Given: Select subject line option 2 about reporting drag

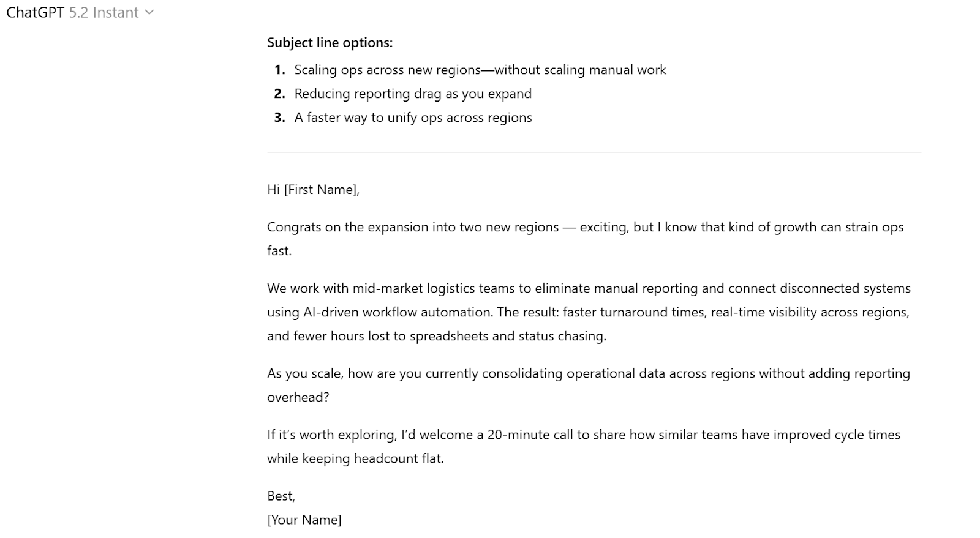Looking at the screenshot, I should [413, 94].
